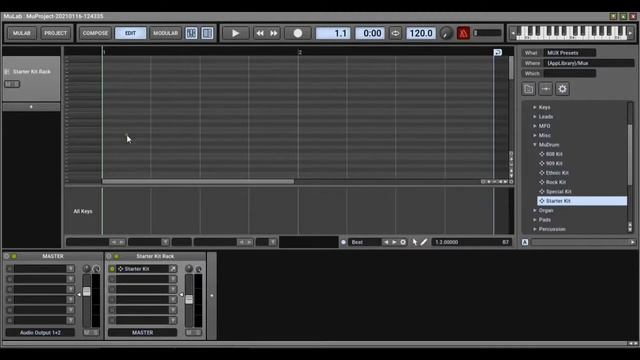The width and height of the screenshot is (640, 360).
Task: Click the rewind transport button
Action: coord(260,33)
